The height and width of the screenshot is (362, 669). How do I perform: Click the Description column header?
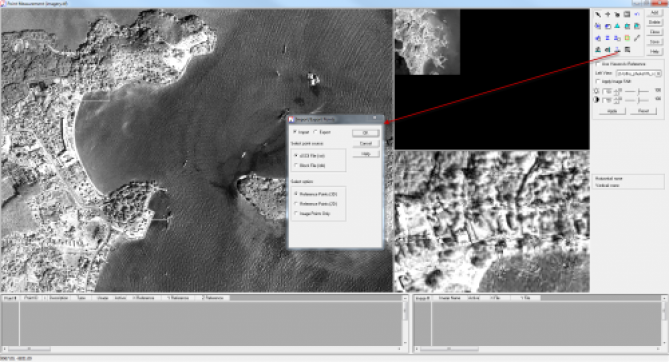59,298
